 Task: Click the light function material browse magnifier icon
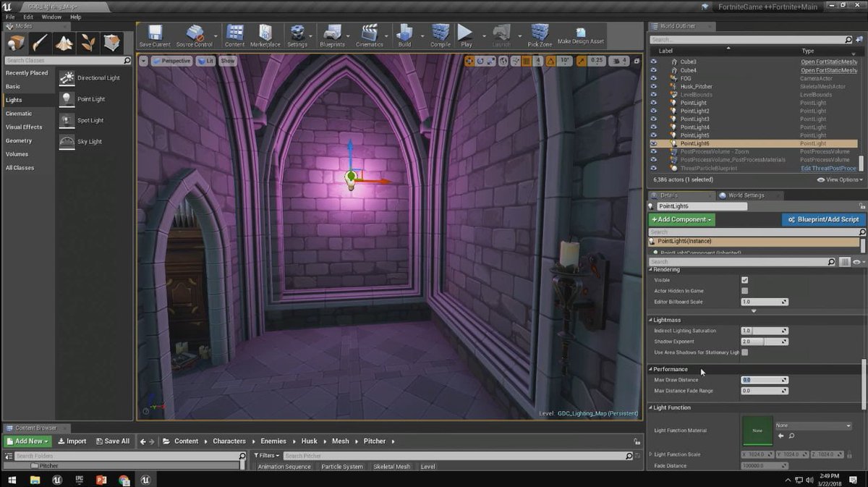(x=791, y=436)
